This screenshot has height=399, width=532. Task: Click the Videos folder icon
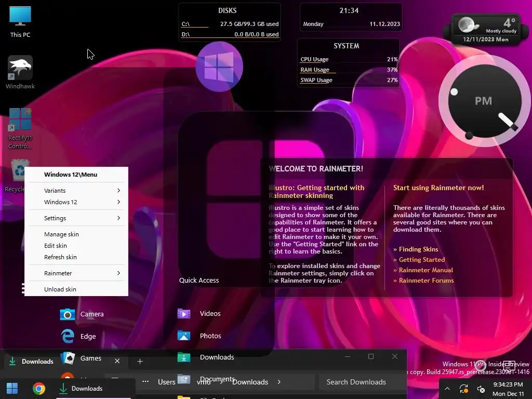pos(184,313)
